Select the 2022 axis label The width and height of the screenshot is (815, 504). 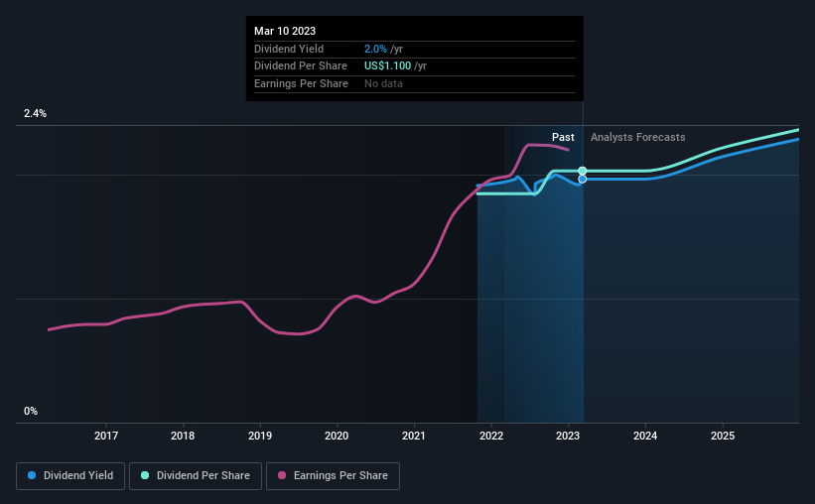click(x=491, y=436)
